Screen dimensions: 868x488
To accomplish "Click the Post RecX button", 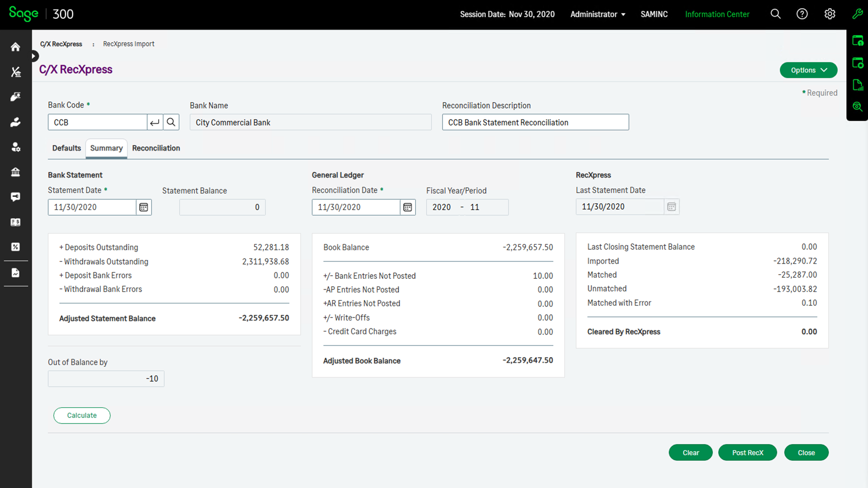I will [x=747, y=452].
